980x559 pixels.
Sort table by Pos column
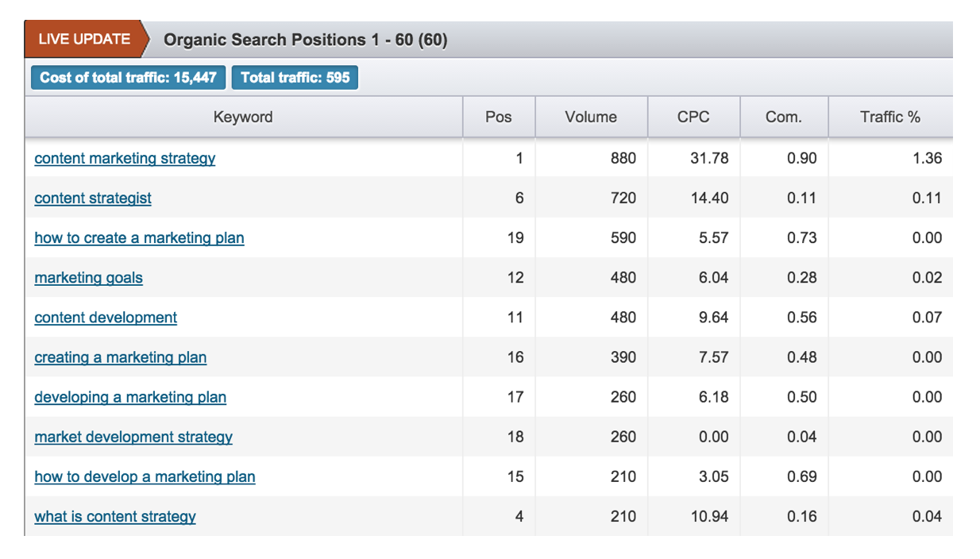click(499, 118)
